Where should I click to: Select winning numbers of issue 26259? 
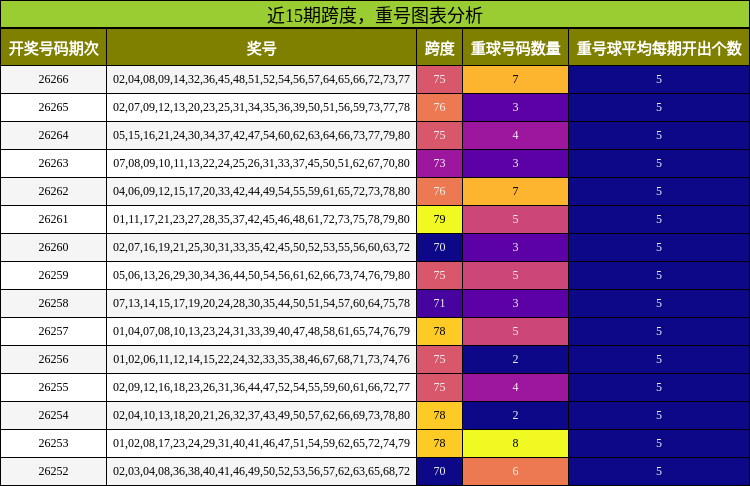pos(261,275)
